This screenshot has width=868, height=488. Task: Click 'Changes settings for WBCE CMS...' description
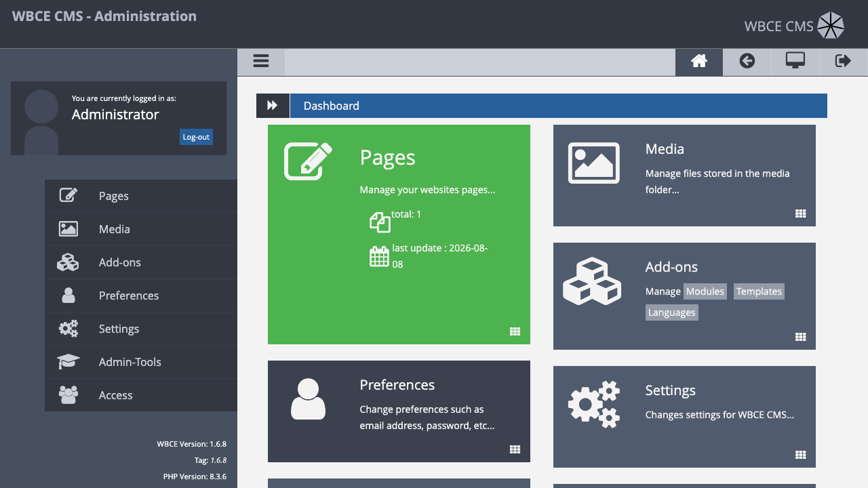tap(719, 415)
